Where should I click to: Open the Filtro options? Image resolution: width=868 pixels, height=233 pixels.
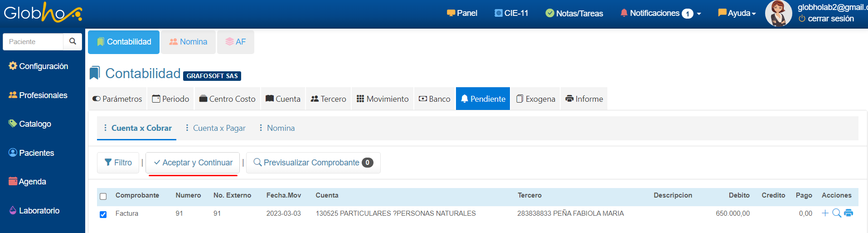coord(118,163)
